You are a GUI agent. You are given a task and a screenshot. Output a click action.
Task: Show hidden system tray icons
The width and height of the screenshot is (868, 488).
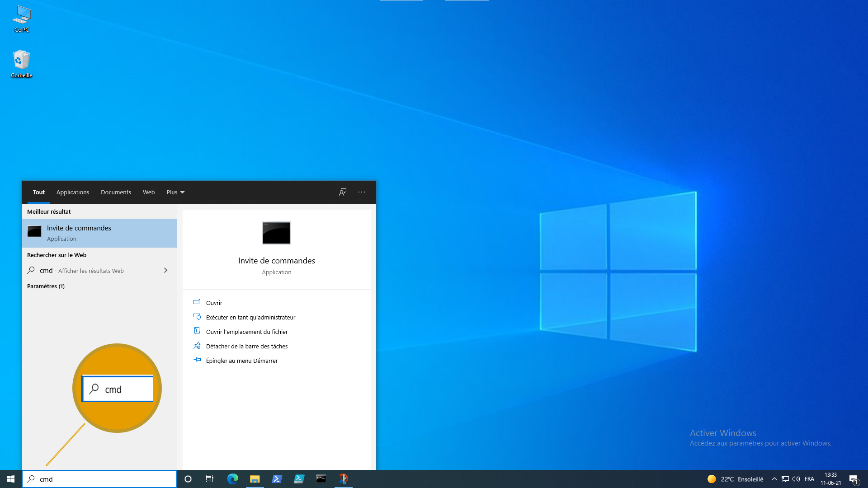click(x=774, y=479)
